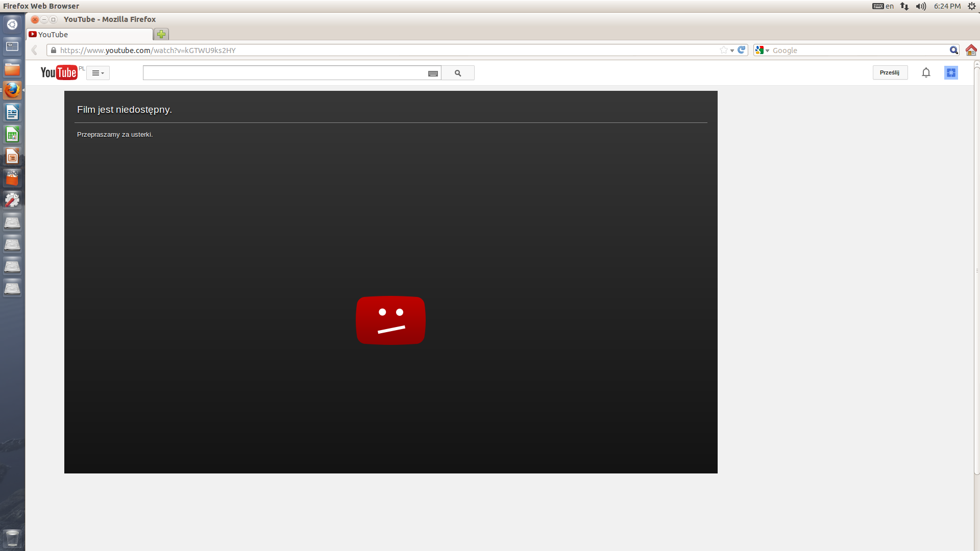
Task: Click the page vertical scrollbar
Action: click(977, 270)
